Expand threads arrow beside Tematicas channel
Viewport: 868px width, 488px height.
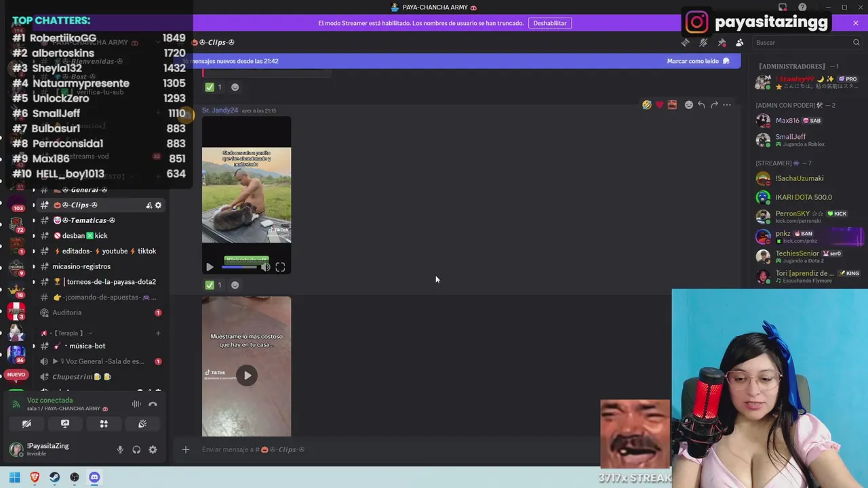(34, 220)
